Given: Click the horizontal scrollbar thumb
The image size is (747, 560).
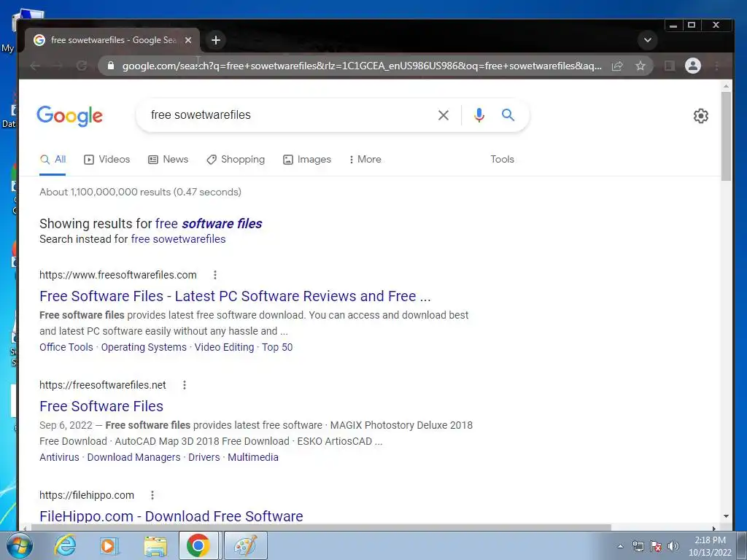Looking at the screenshot, I should 321,528.
